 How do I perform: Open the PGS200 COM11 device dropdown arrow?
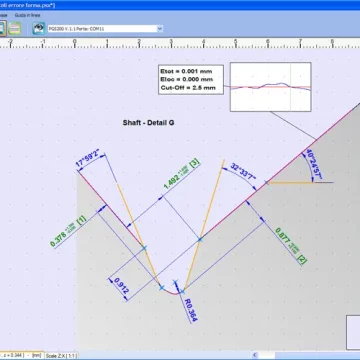[160, 29]
